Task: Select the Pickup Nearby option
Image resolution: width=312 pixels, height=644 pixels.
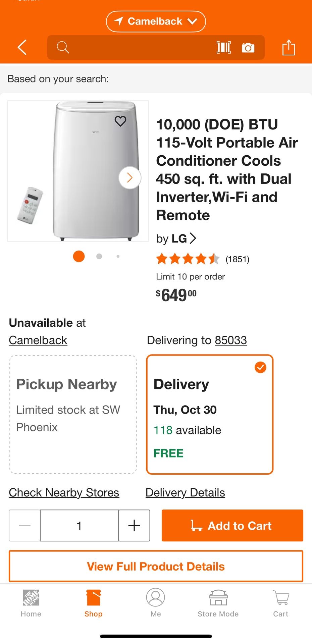Action: pyautogui.click(x=72, y=414)
